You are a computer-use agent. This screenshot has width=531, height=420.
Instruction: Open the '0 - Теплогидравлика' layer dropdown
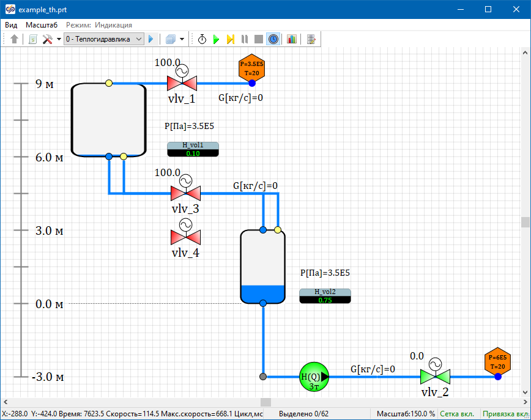click(x=104, y=39)
